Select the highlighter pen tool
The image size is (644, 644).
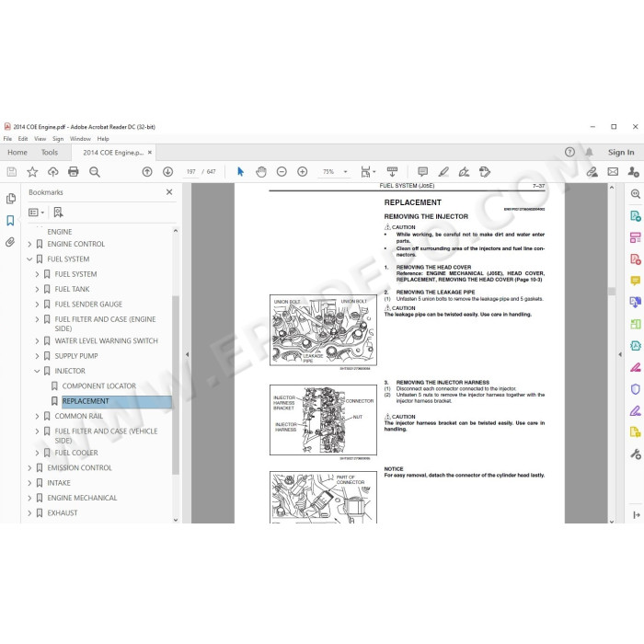[x=443, y=172]
